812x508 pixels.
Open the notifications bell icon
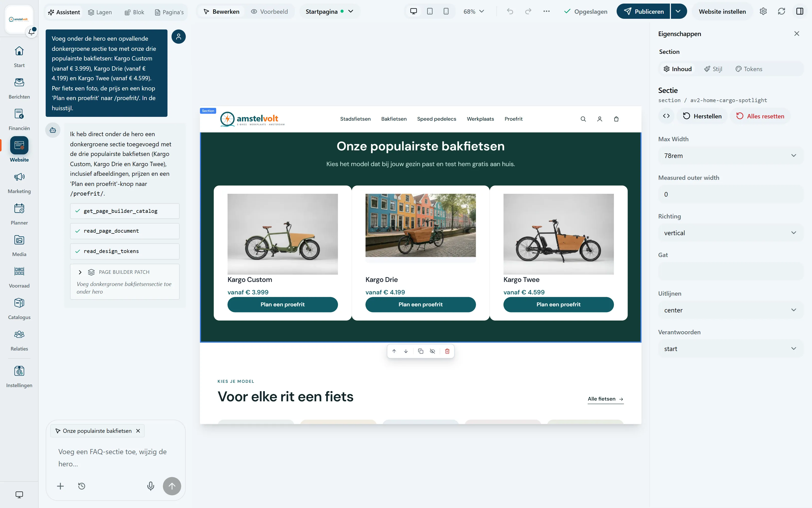tap(31, 32)
